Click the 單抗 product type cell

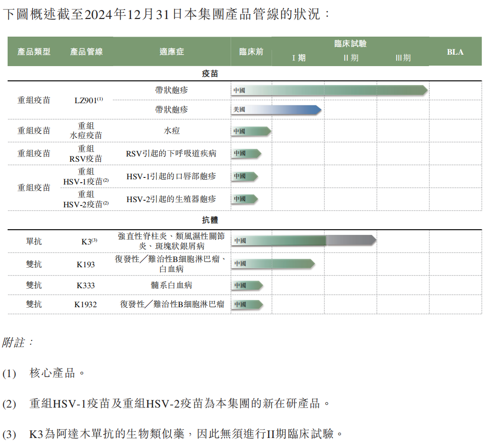pyautogui.click(x=34, y=242)
